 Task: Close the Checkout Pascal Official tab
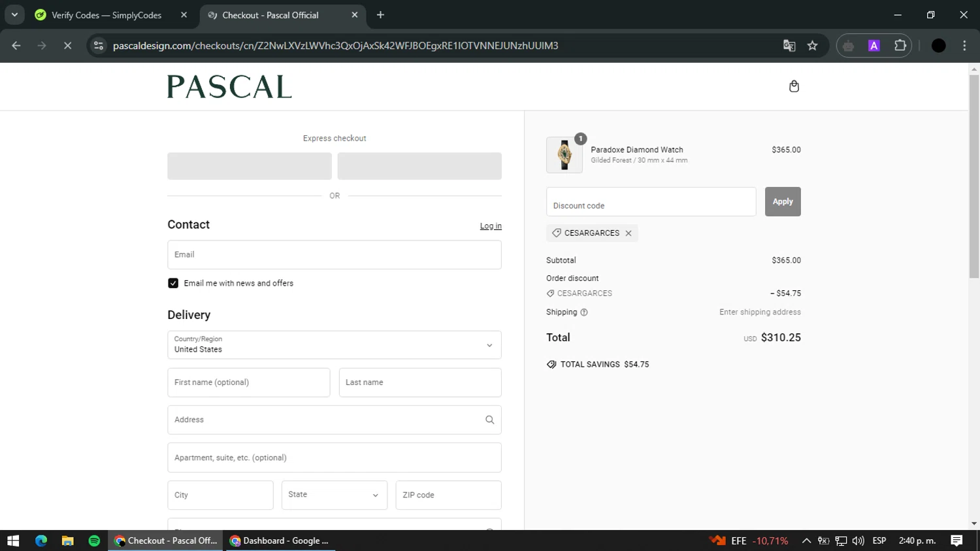354,15
